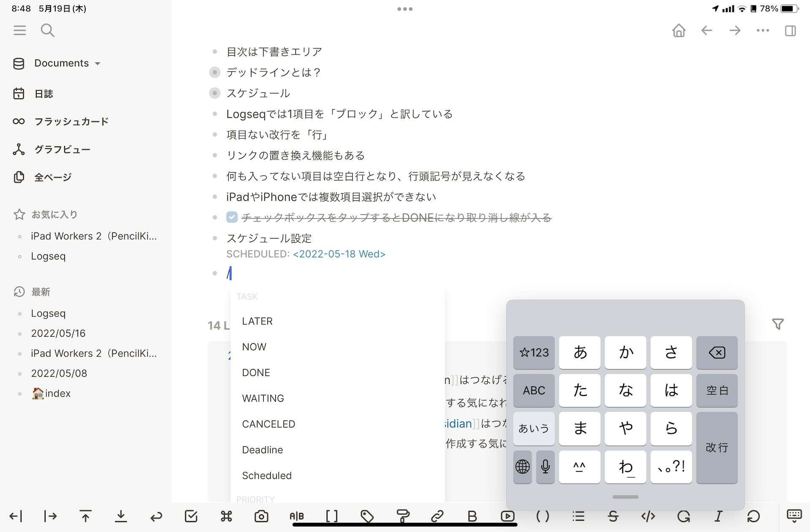Uncheck the DONE task checkbox

coord(232,217)
